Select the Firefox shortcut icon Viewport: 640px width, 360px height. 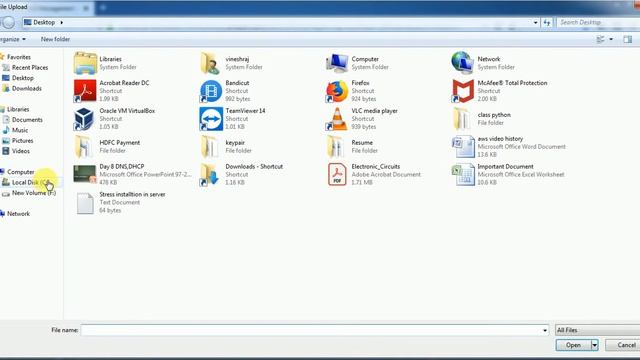pyautogui.click(x=337, y=91)
